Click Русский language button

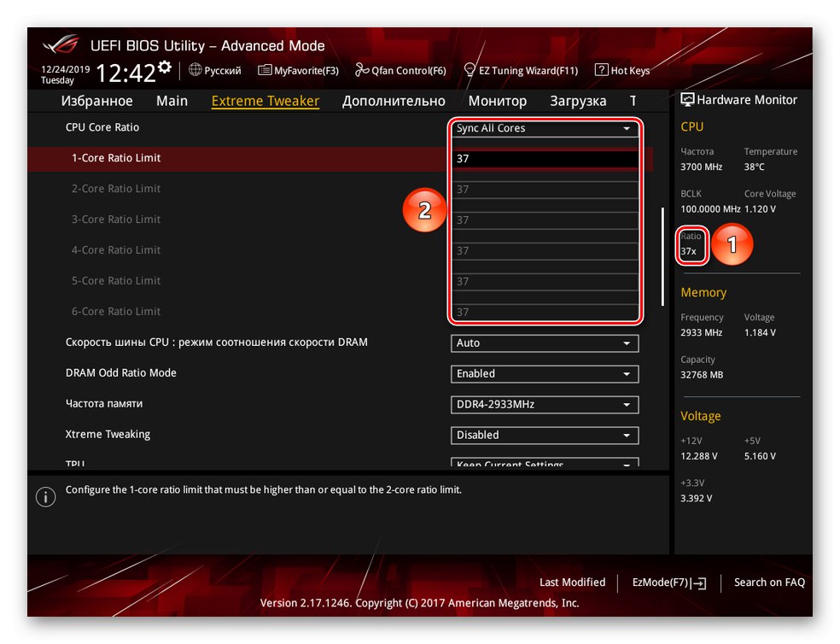215,70
